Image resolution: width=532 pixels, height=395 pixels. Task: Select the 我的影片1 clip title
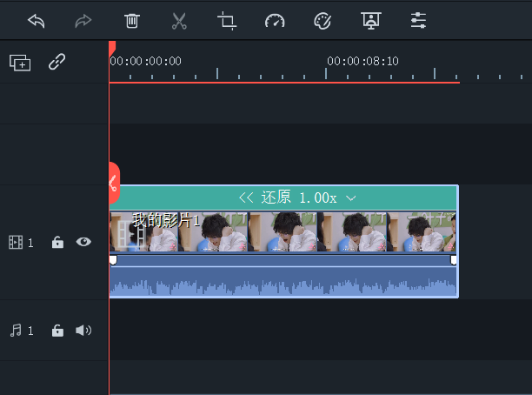pos(166,221)
